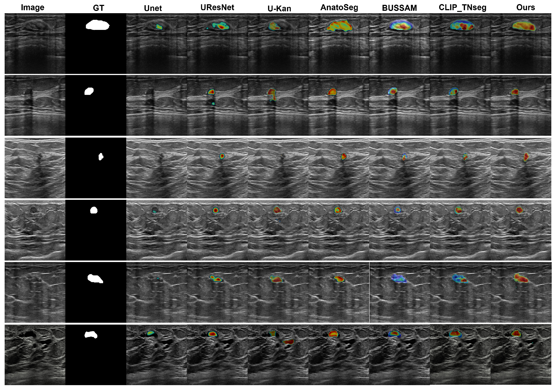Click last-row original ultrasound dark lesion

(30, 334)
